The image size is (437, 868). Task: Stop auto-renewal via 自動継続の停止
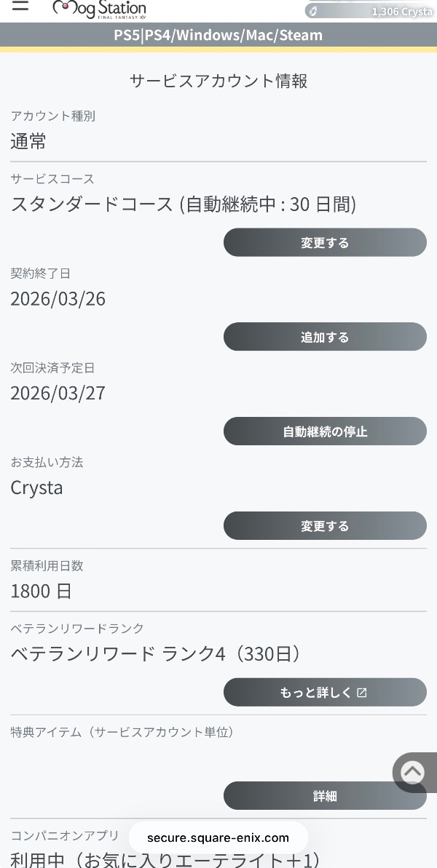click(x=325, y=431)
